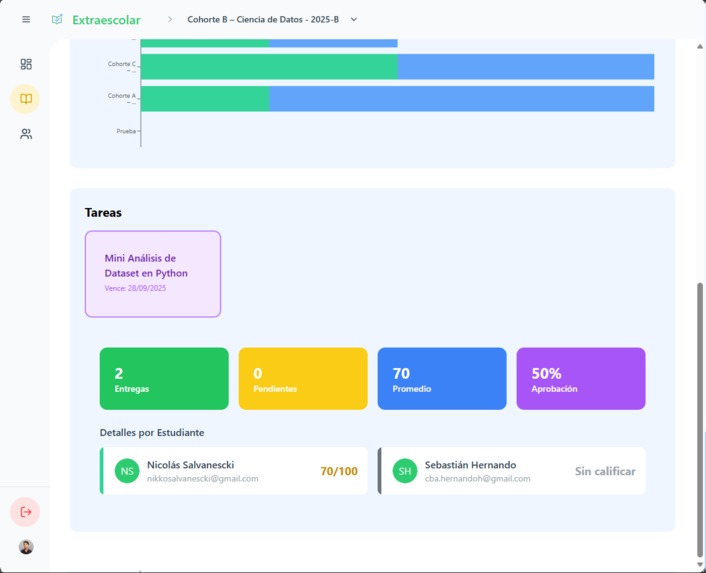Click the breadcrumb chevron separator

coord(170,19)
